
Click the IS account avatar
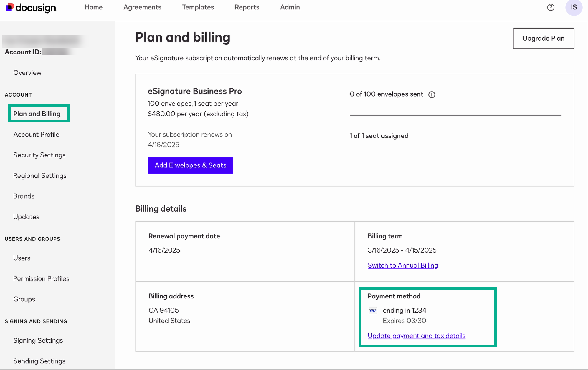tap(574, 7)
